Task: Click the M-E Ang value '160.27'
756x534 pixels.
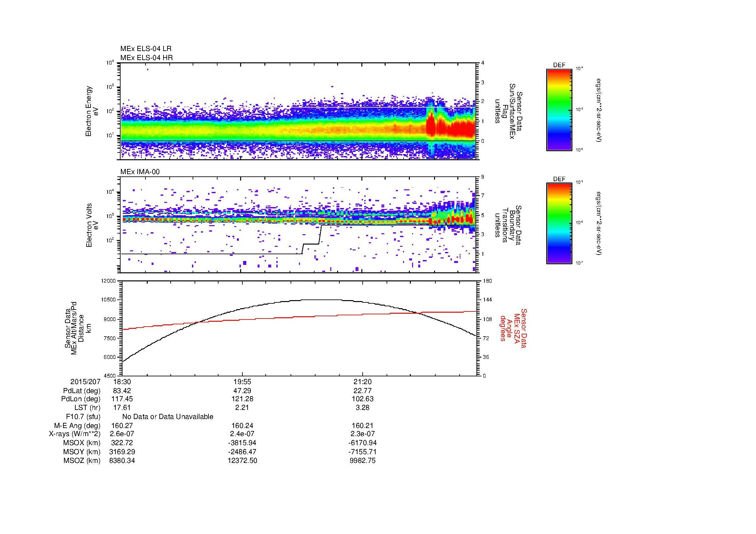Action: pos(122,425)
